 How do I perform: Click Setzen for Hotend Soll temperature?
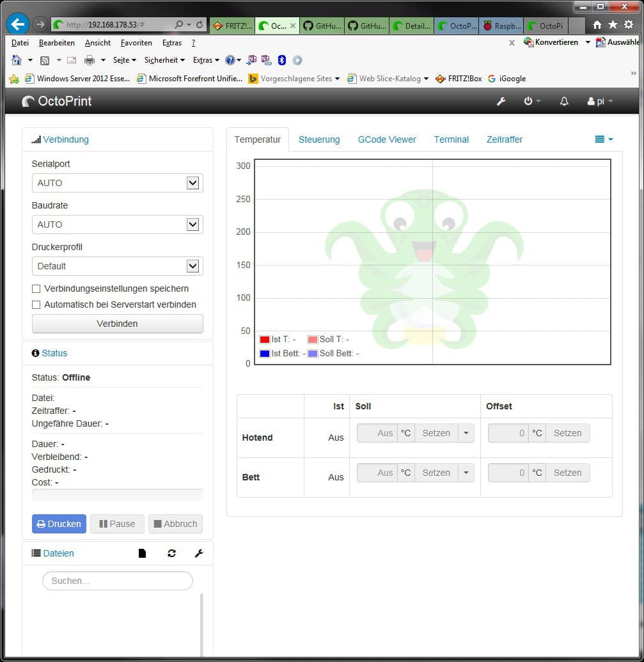[436, 433]
